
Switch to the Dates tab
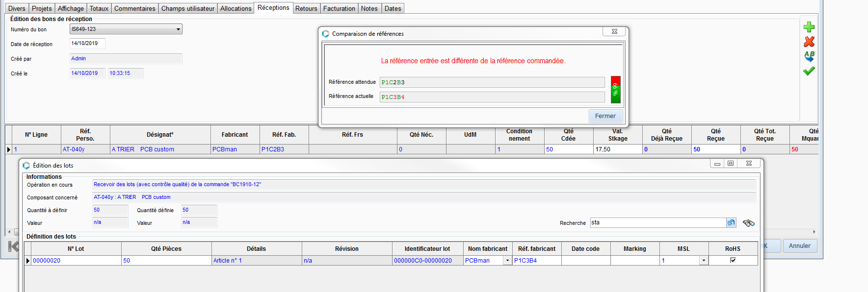(393, 8)
